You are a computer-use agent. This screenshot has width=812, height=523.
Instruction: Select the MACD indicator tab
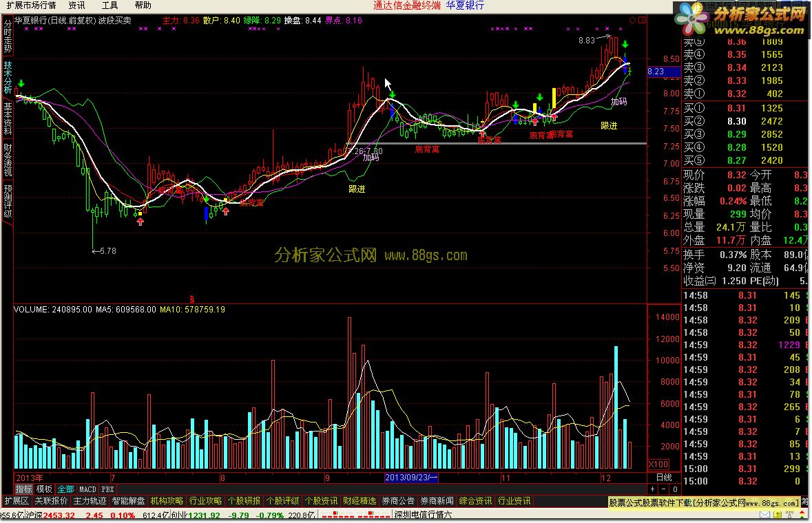87,489
